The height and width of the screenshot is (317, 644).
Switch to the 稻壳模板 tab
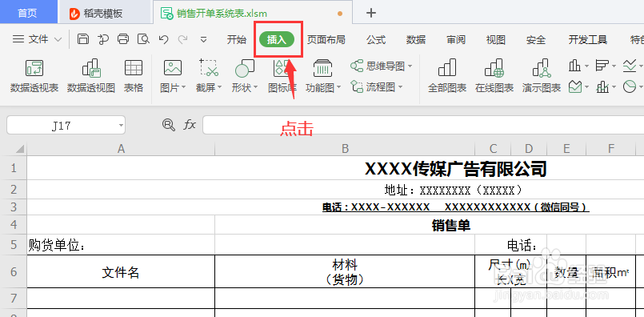[x=105, y=13]
